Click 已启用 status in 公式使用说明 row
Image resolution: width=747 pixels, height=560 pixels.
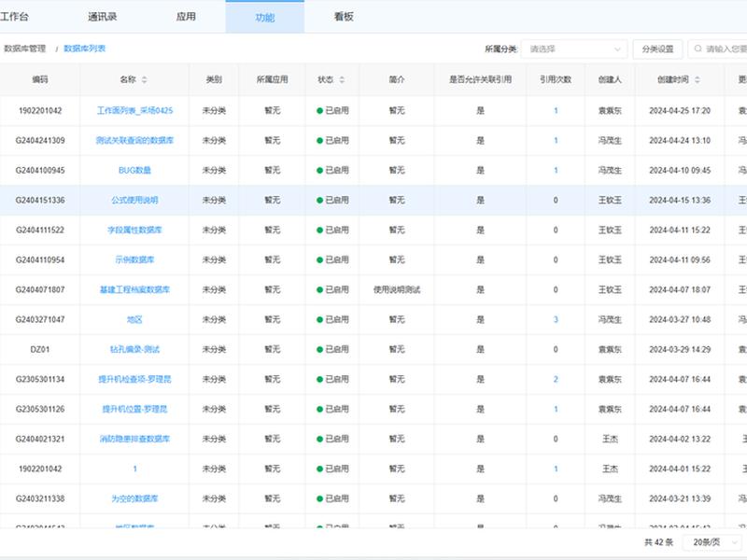tap(333, 200)
